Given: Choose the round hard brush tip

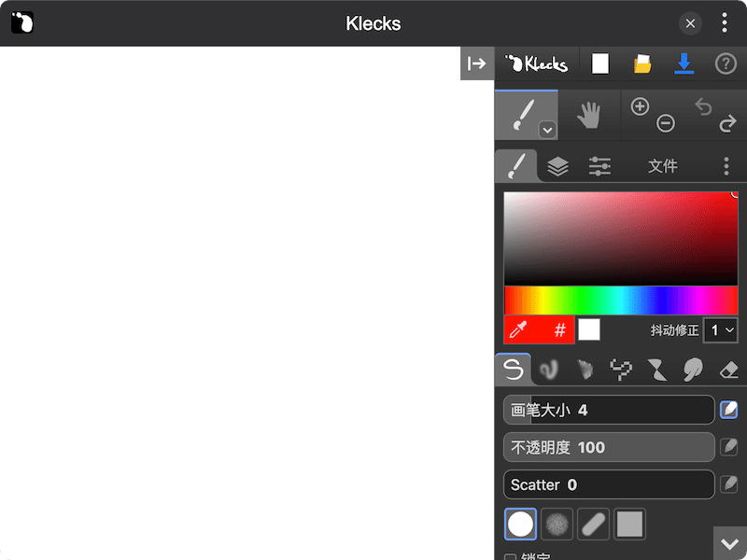Looking at the screenshot, I should click(520, 524).
